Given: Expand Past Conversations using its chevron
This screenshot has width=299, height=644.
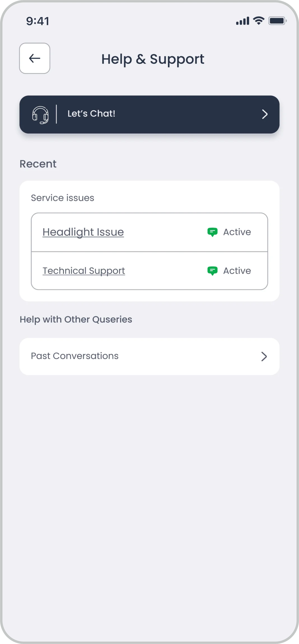Looking at the screenshot, I should [x=264, y=356].
